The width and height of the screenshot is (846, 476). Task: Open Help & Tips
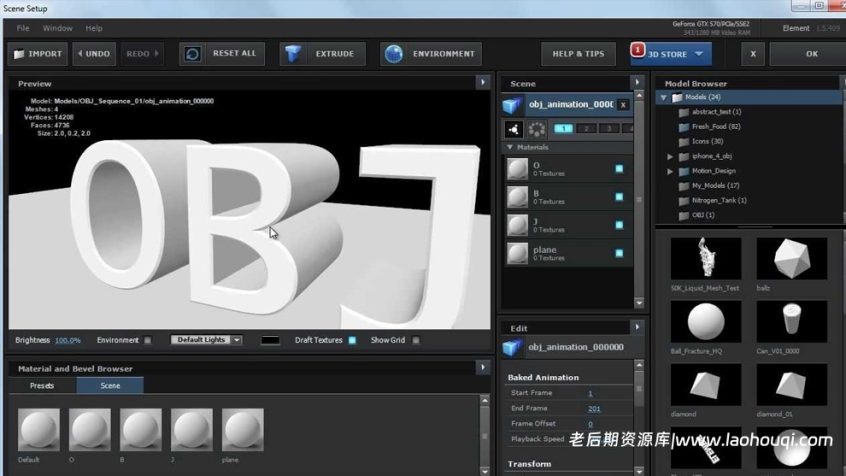[x=578, y=54]
